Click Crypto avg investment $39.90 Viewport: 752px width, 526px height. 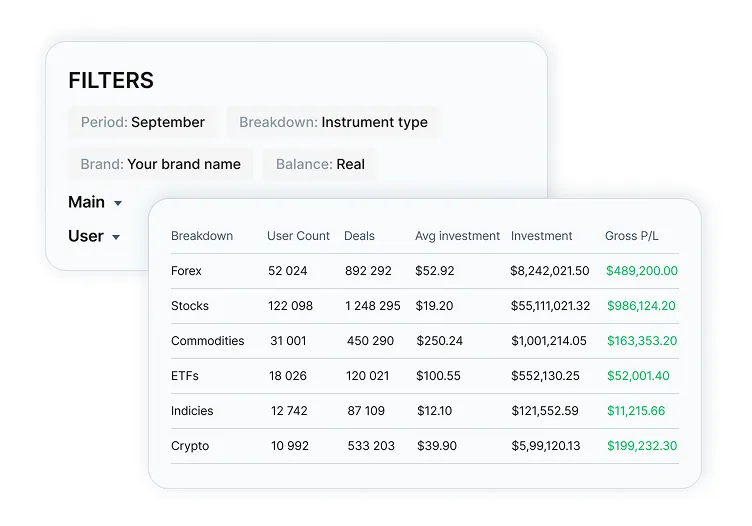(x=437, y=446)
